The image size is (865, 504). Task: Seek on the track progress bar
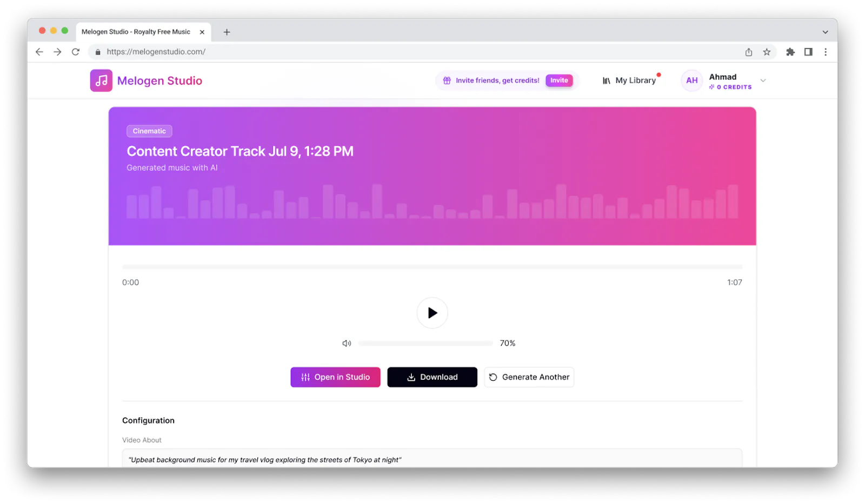pos(432,267)
